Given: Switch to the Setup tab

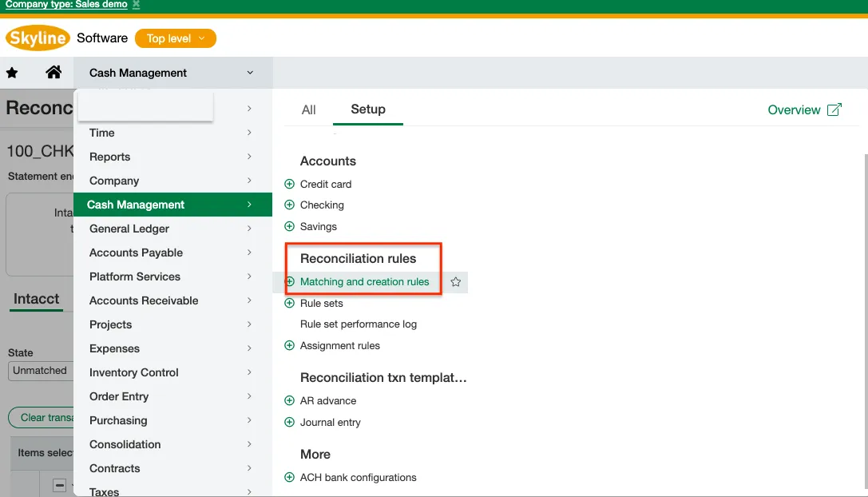Looking at the screenshot, I should (368, 109).
